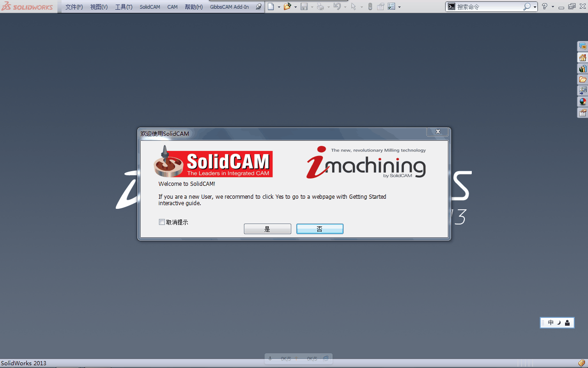Click the SolidCAM logo banner

click(213, 162)
